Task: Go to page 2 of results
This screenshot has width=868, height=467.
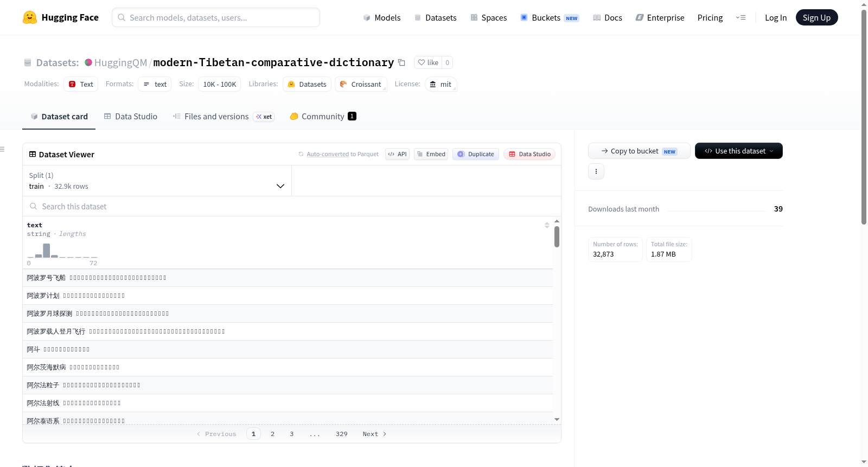Action: (272, 434)
